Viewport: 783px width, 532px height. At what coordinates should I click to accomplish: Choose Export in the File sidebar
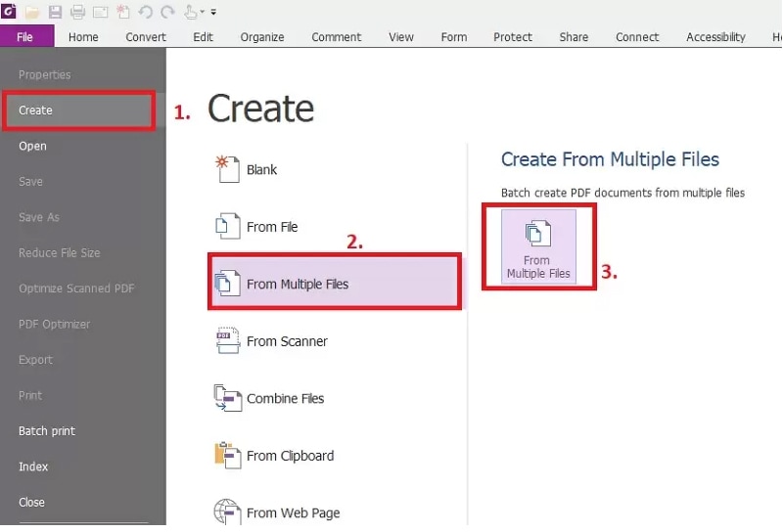click(35, 360)
